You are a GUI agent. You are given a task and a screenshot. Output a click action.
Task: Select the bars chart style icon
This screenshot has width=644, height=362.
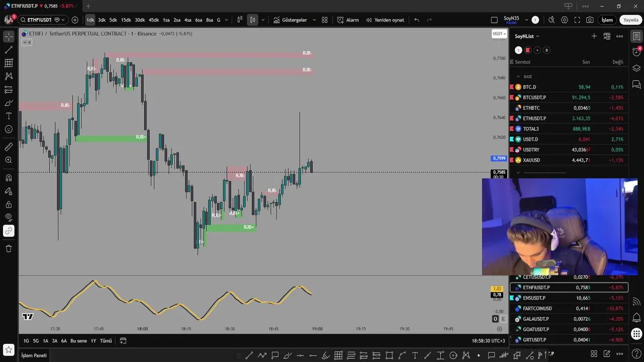coord(239,20)
